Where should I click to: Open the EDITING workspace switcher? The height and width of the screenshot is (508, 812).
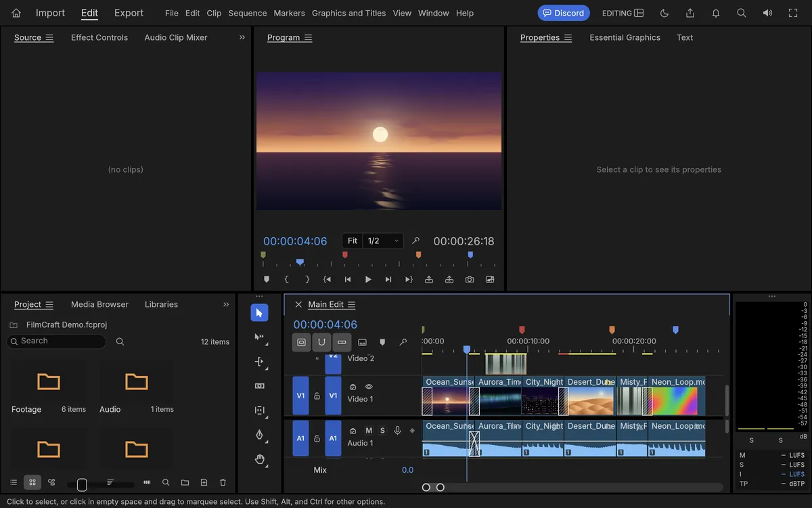(623, 13)
